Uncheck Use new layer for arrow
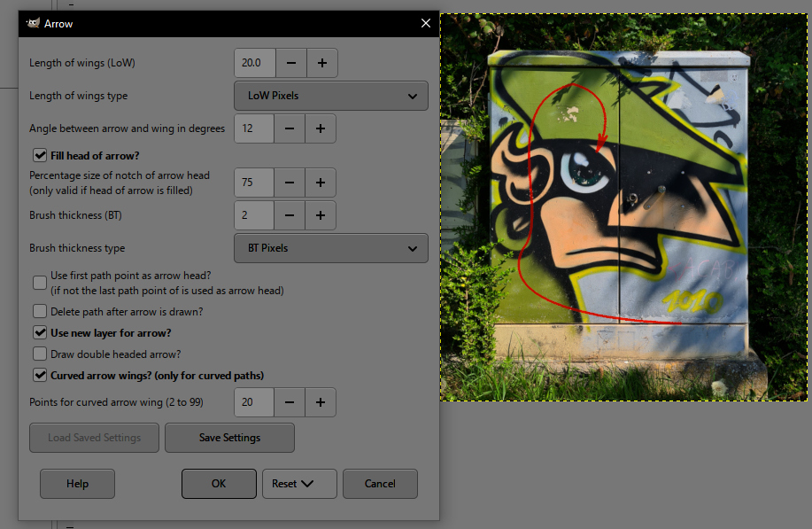 pyautogui.click(x=40, y=332)
